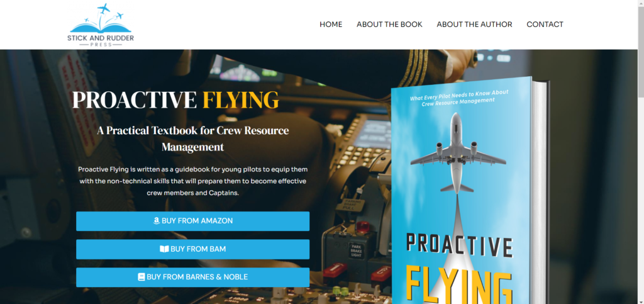Click the PROACTIVE FLYING headline
This screenshot has width=644, height=304.
pyautogui.click(x=175, y=100)
